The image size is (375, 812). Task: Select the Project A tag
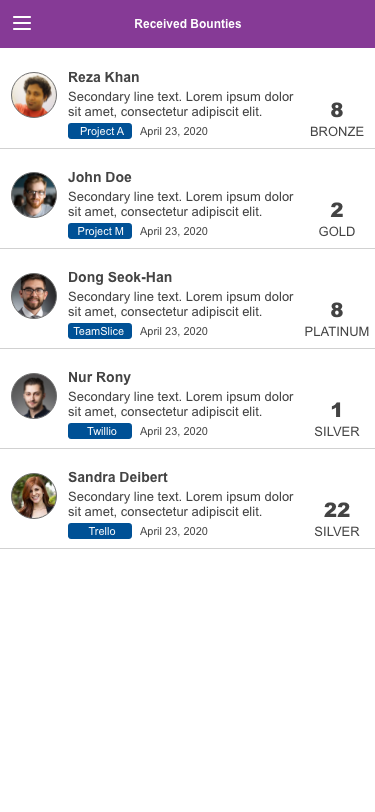[x=100, y=131]
